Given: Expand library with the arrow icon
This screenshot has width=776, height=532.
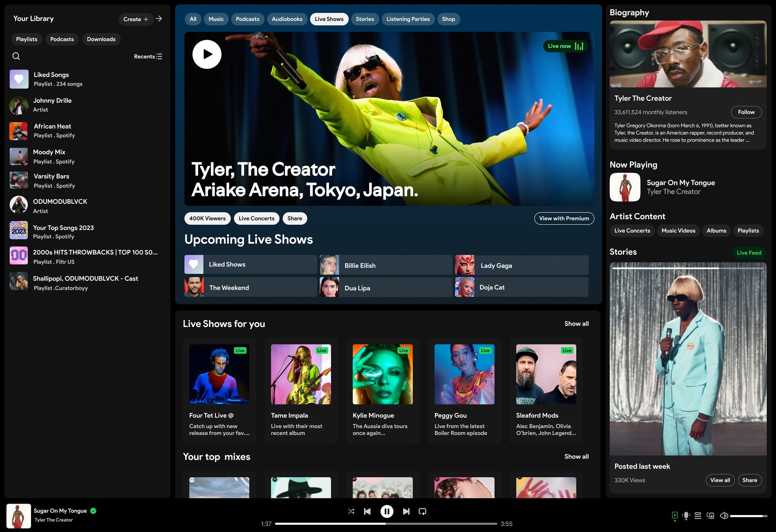Looking at the screenshot, I should [x=159, y=19].
